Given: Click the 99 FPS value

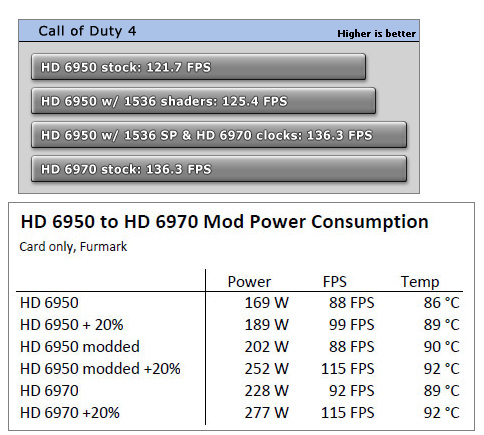Looking at the screenshot, I should (352, 325).
